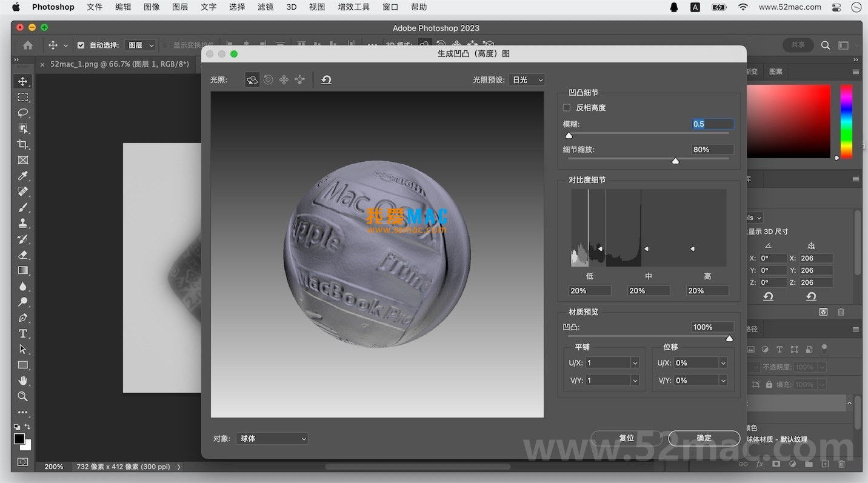The image size is (868, 483).
Task: Select the Rectangle shape tool
Action: coord(23,365)
